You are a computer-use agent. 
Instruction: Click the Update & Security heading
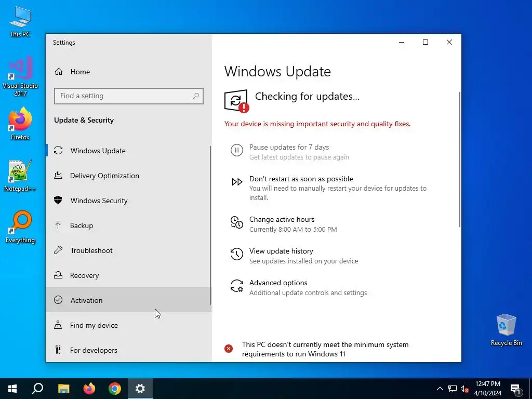(x=84, y=120)
